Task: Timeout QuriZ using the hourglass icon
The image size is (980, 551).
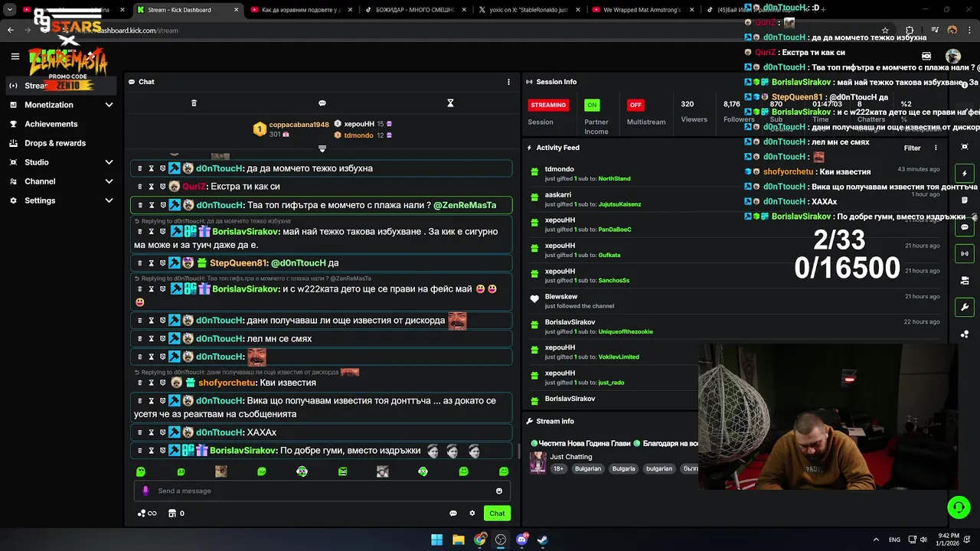Action: click(151, 187)
